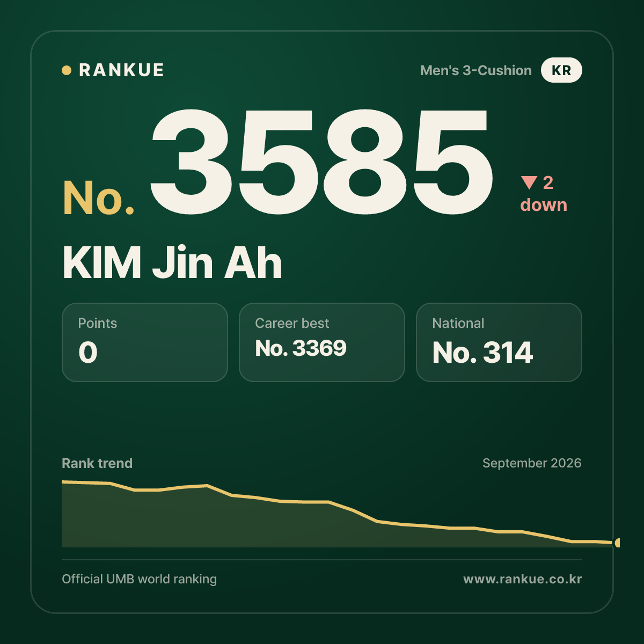Click the "down" rank change text
The image size is (644, 644).
544,205
